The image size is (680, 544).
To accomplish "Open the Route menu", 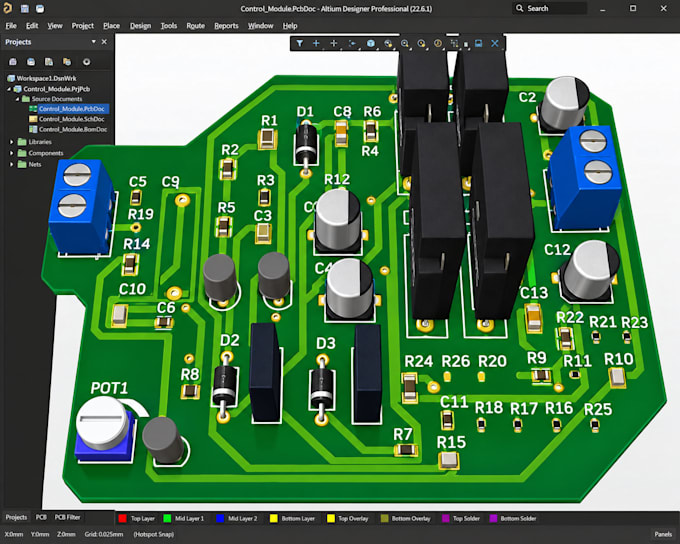I will [x=196, y=26].
